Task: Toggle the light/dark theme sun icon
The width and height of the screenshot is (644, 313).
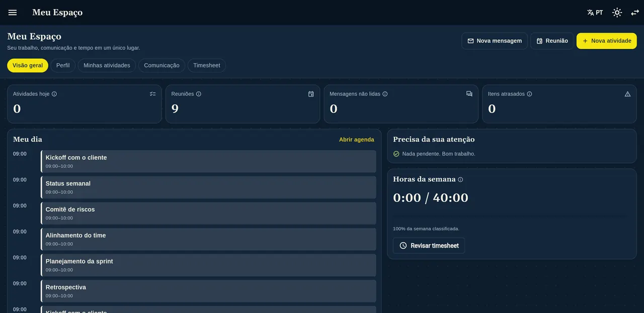Action: click(617, 13)
